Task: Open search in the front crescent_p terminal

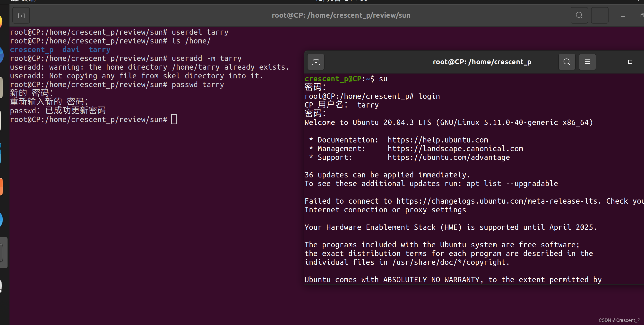Action: point(567,62)
